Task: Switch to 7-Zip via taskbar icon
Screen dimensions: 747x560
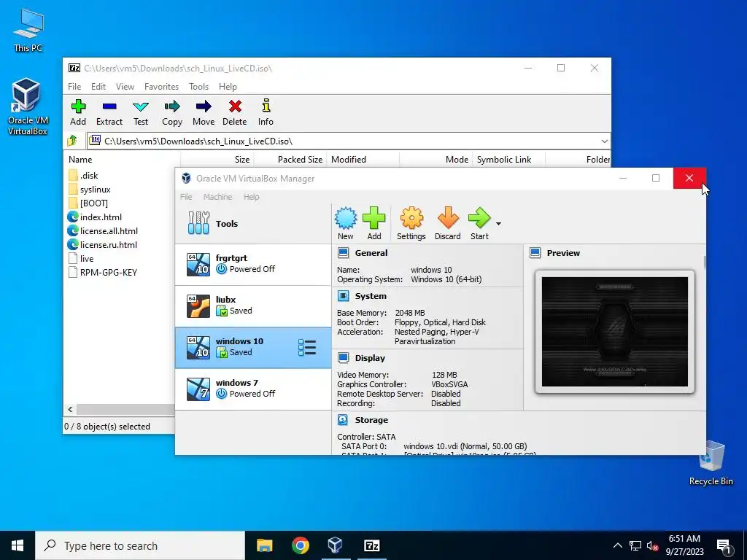Action: click(x=371, y=545)
